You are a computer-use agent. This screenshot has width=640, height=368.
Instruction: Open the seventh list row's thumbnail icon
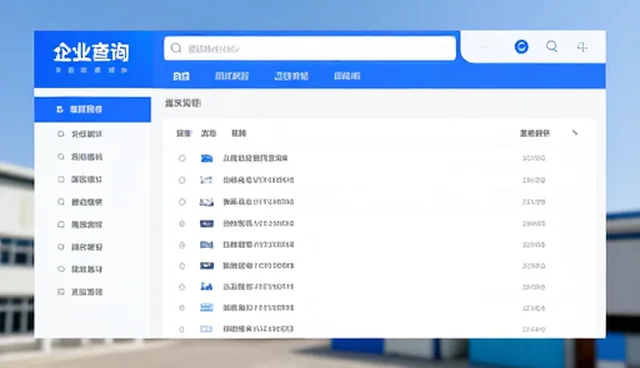coord(207,287)
